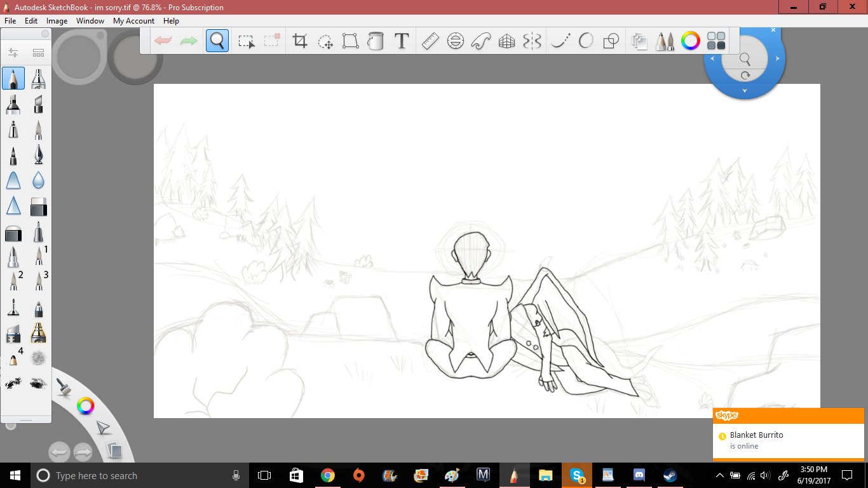Viewport: 868px width, 488px height.
Task: Expand hidden system tray icons
Action: (x=719, y=475)
